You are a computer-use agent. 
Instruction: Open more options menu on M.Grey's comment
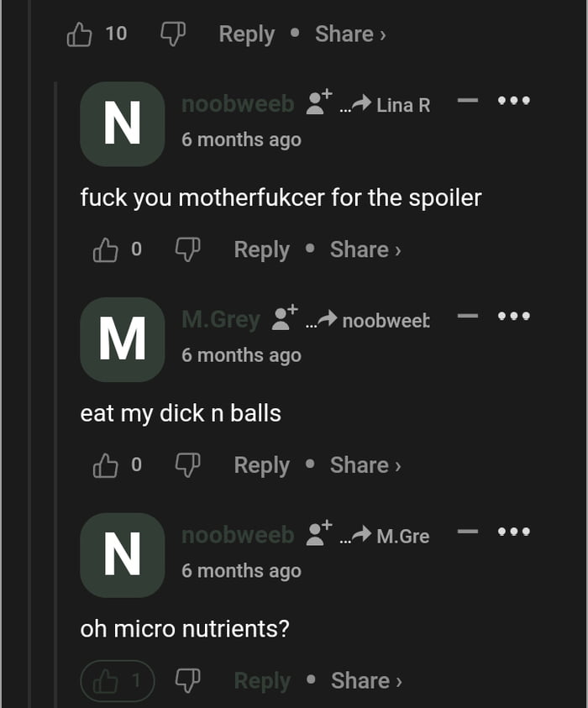[x=514, y=317]
